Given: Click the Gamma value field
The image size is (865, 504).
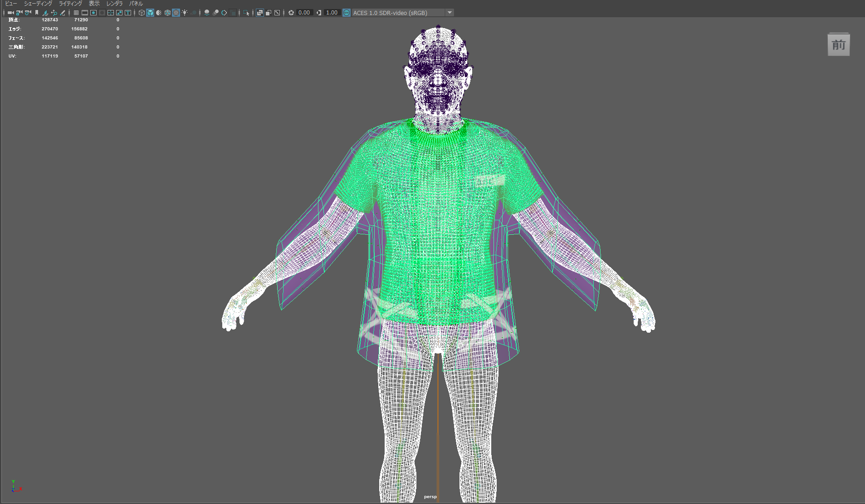Looking at the screenshot, I should (332, 13).
